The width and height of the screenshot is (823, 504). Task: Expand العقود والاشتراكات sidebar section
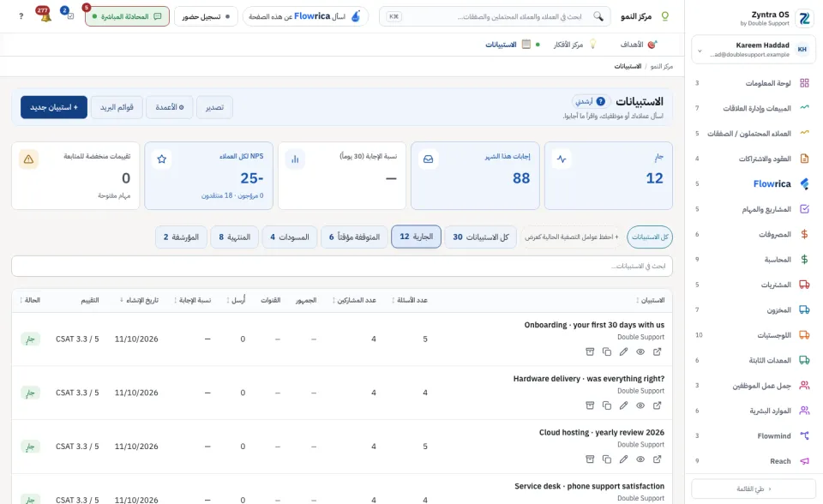tap(753, 159)
